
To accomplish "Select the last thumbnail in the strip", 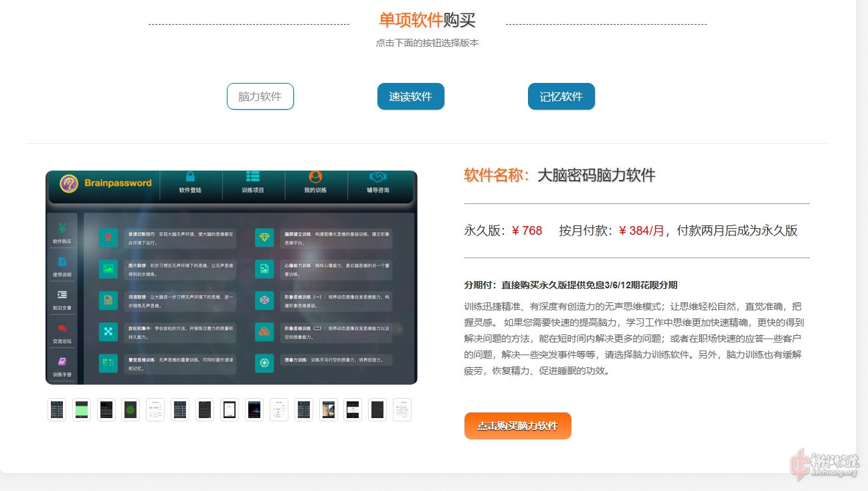I will [402, 409].
